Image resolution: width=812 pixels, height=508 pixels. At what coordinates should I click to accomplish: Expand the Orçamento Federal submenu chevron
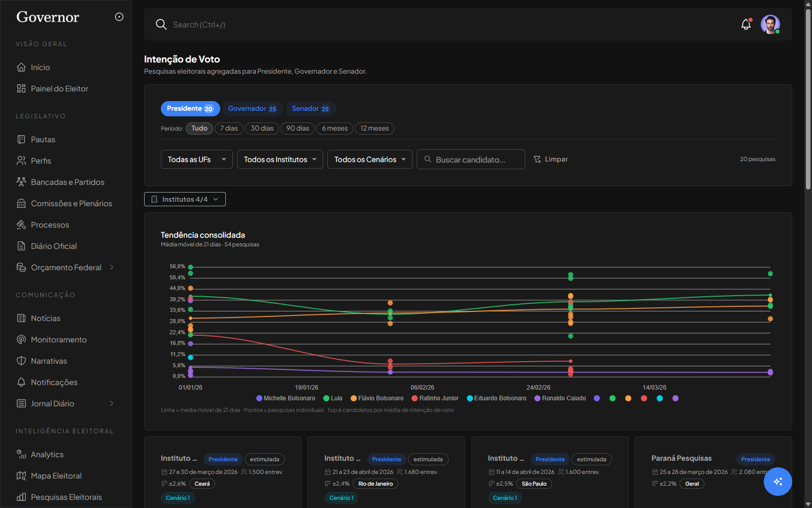tap(112, 267)
